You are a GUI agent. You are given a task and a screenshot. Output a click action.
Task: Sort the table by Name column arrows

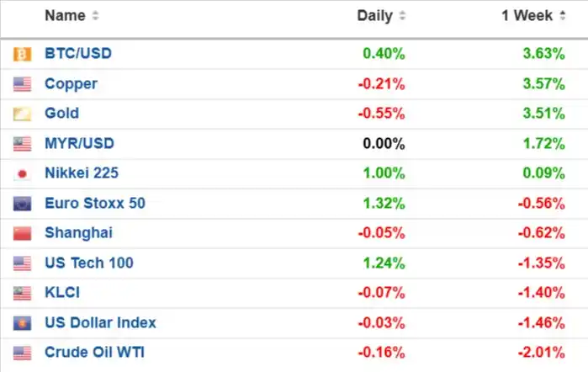96,16
